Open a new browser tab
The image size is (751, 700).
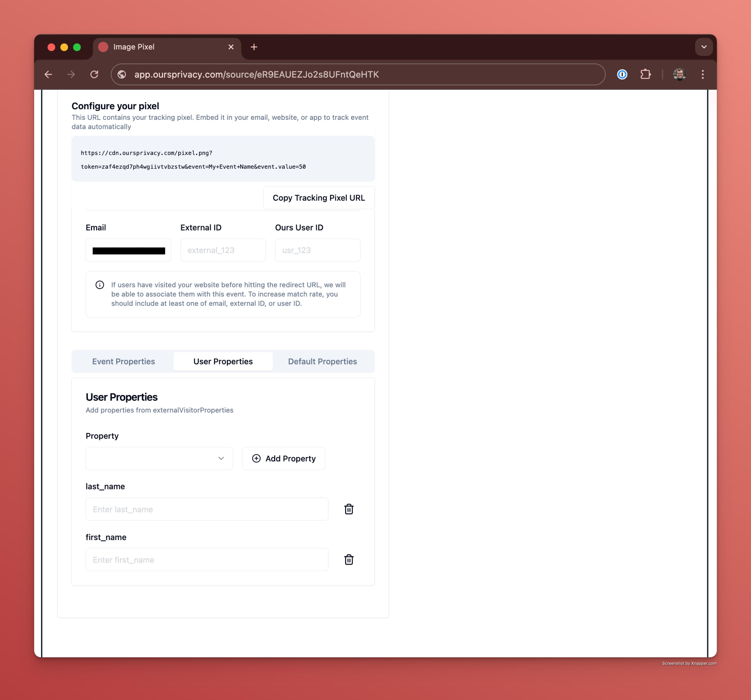tap(254, 47)
